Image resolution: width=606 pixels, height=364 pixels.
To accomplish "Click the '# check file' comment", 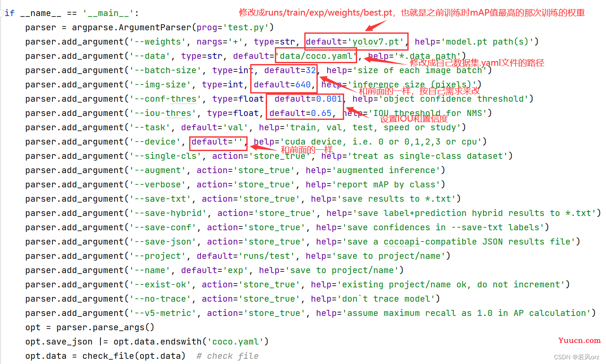I will click(x=228, y=356).
